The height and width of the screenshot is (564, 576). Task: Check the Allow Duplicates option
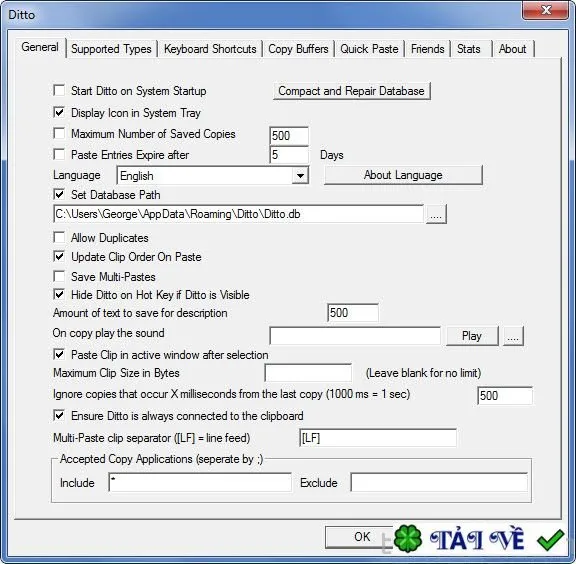click(59, 237)
